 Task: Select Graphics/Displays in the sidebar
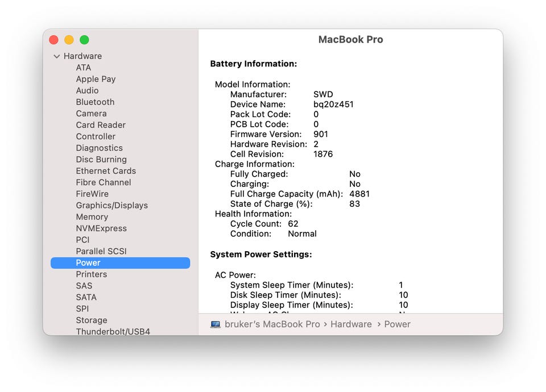click(112, 205)
